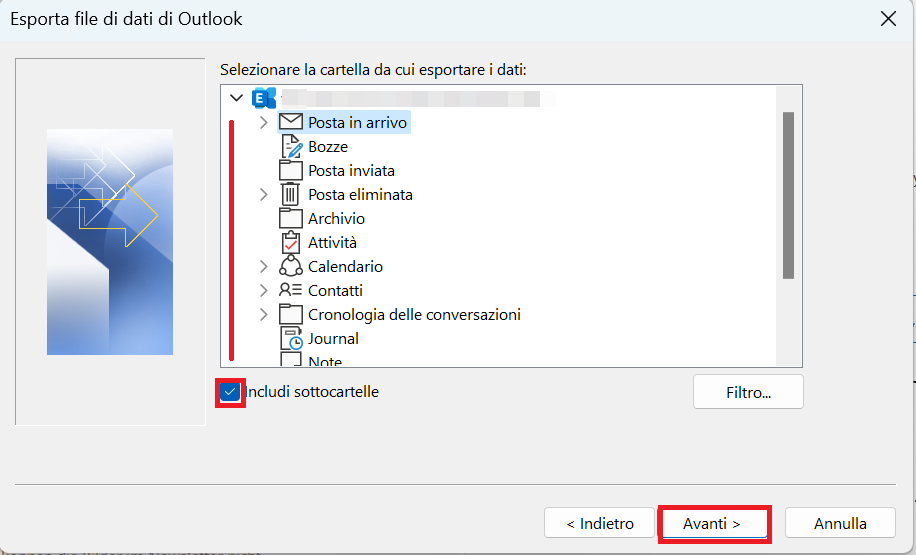Click the export wizard arrow illustration
916x555 pixels.
click(110, 242)
